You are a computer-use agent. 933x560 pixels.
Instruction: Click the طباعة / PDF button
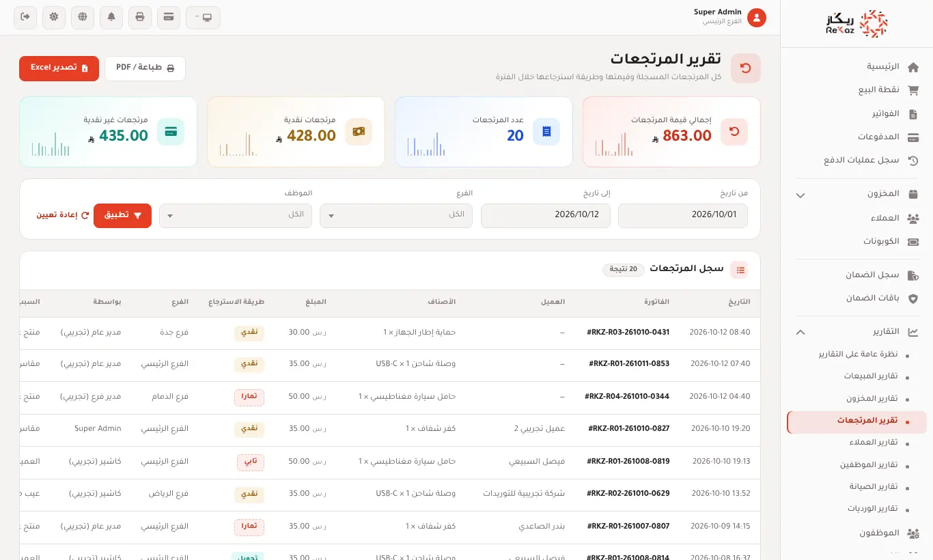point(145,68)
